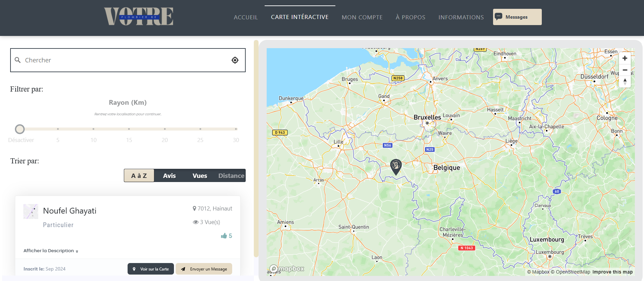
Task: Click the Mapbox logo
Action: 287,269
